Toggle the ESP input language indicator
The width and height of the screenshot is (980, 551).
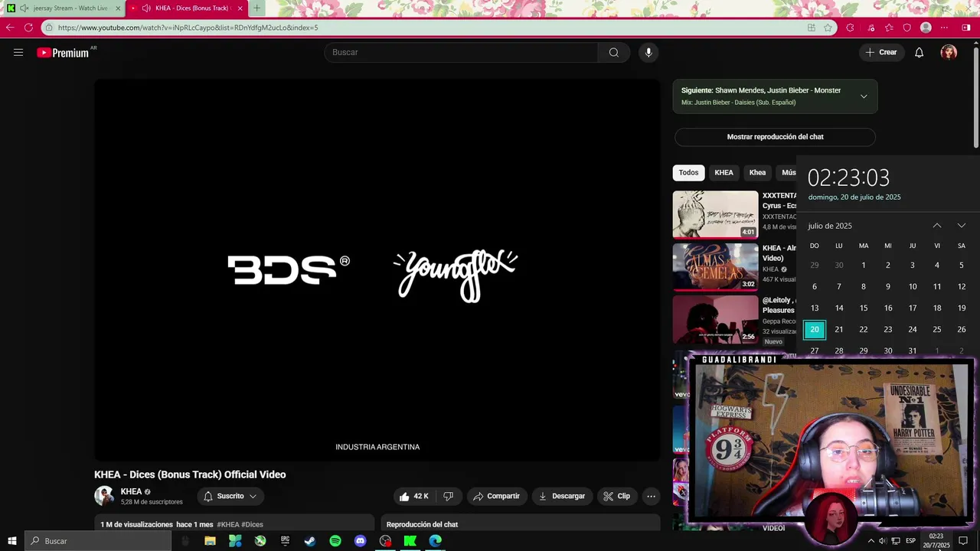pos(910,541)
